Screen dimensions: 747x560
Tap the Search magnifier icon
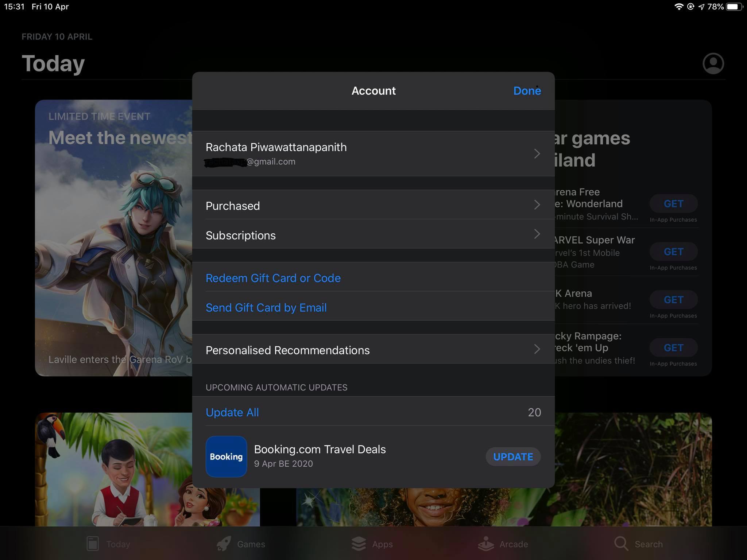(621, 544)
